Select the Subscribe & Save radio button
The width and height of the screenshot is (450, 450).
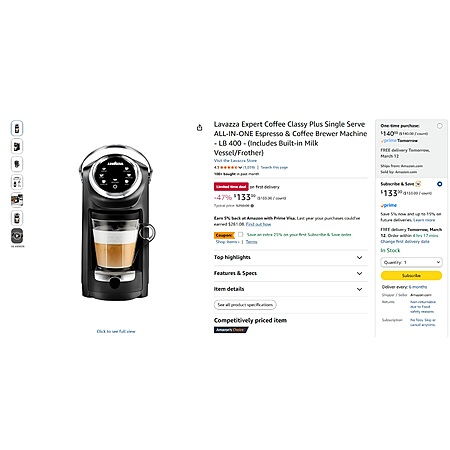pos(440,184)
